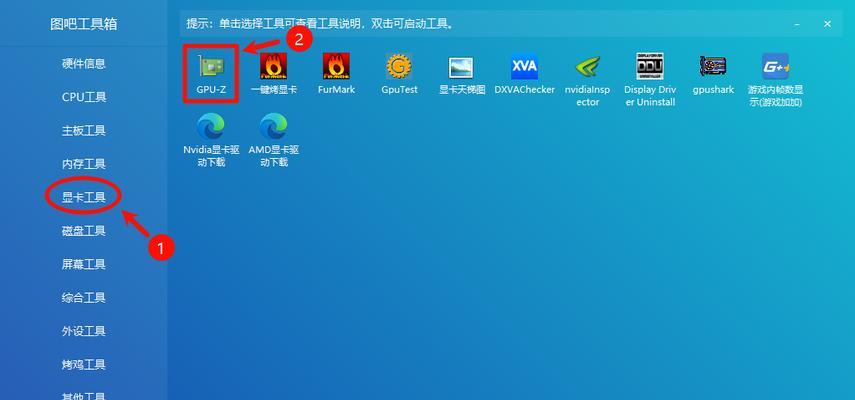The image size is (855, 400).
Task: Minimize the toolbox window
Action: (797, 24)
